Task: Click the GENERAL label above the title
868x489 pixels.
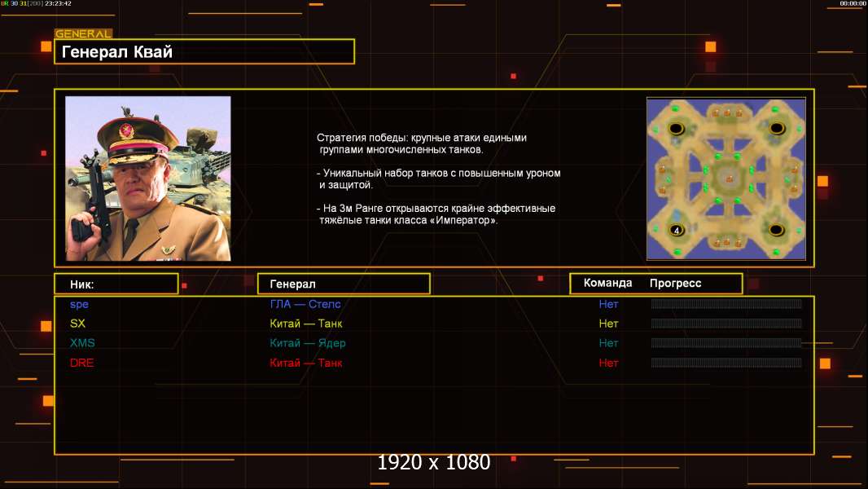Action: click(83, 33)
